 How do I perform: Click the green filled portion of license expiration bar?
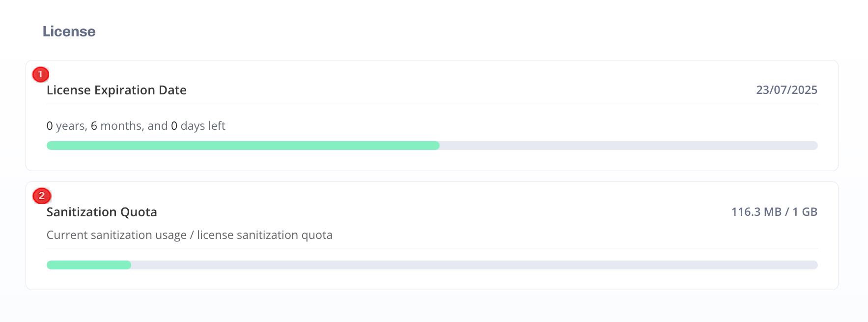tap(243, 146)
